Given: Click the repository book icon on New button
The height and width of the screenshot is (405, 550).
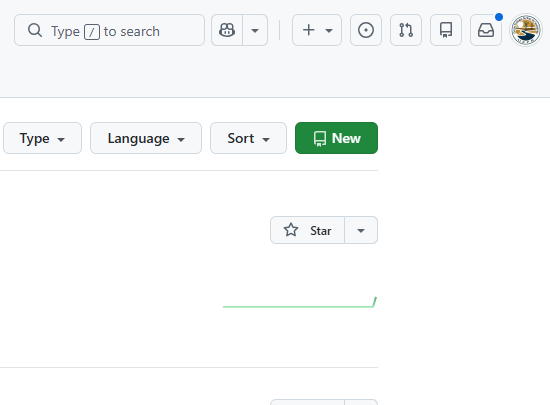Looking at the screenshot, I should 320,139.
